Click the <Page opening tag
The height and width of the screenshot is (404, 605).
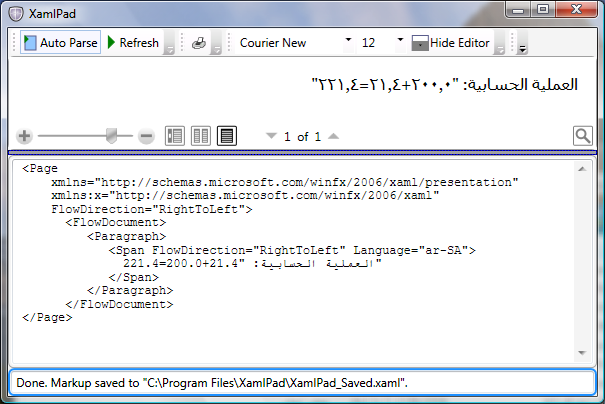pos(40,169)
